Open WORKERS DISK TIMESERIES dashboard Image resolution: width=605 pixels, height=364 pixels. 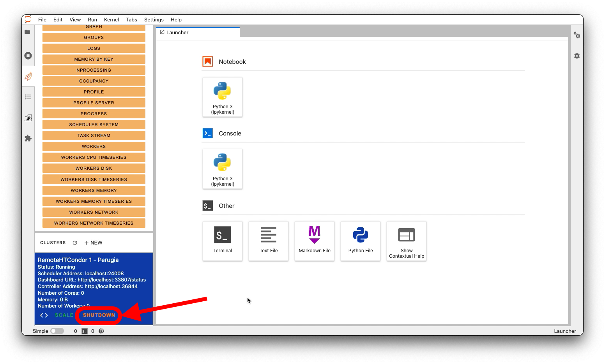[x=94, y=179]
